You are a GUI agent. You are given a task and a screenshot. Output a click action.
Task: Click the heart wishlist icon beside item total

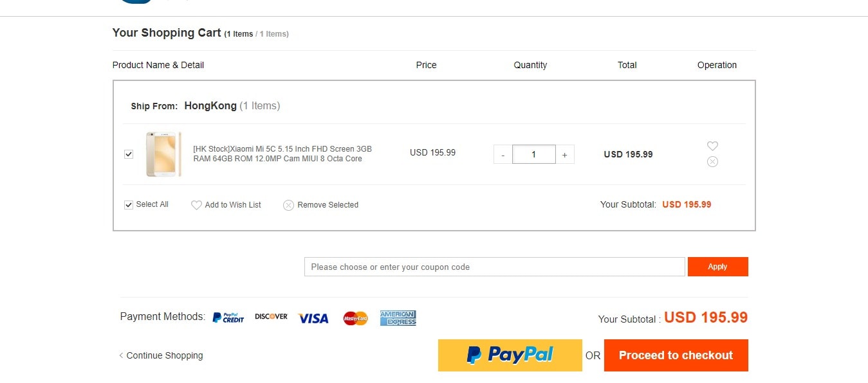tap(712, 146)
